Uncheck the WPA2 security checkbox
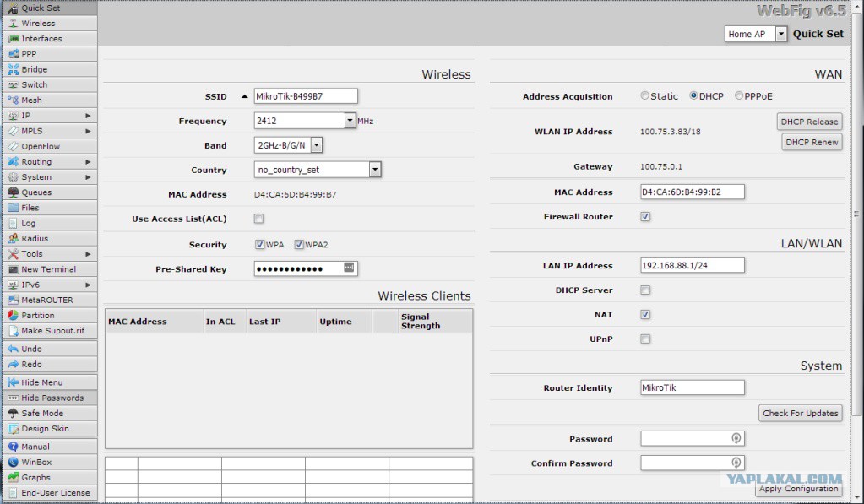The image size is (864, 504). click(x=299, y=245)
